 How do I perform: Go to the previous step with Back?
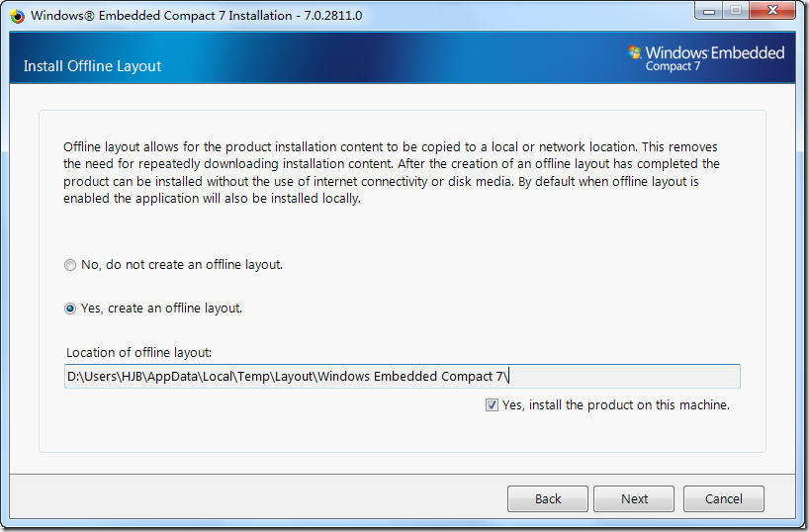click(x=548, y=498)
